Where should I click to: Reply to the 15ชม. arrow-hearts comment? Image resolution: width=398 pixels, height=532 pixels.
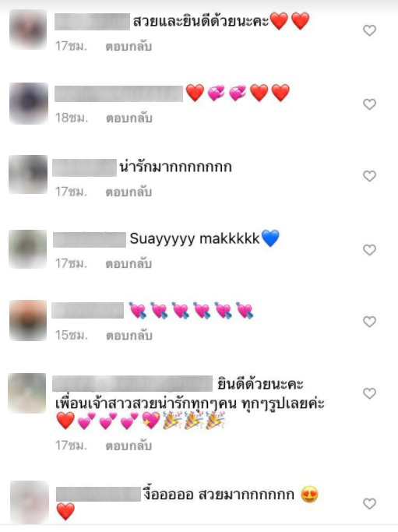[129, 336]
